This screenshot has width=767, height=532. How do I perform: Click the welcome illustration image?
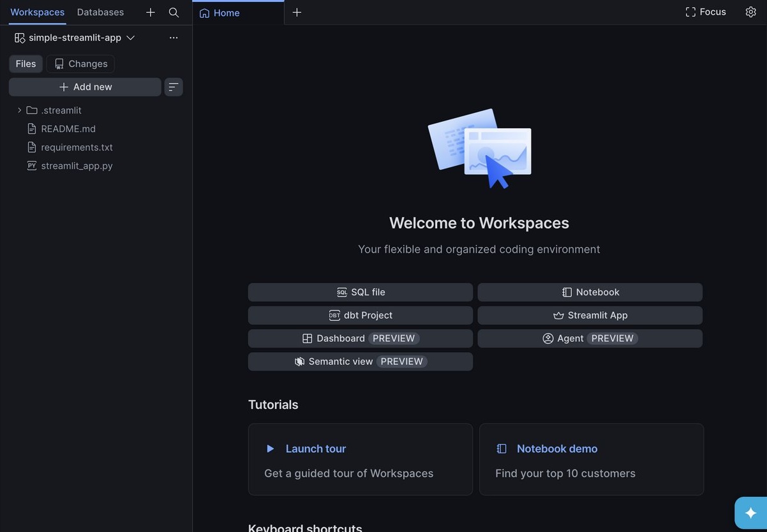[x=479, y=148]
